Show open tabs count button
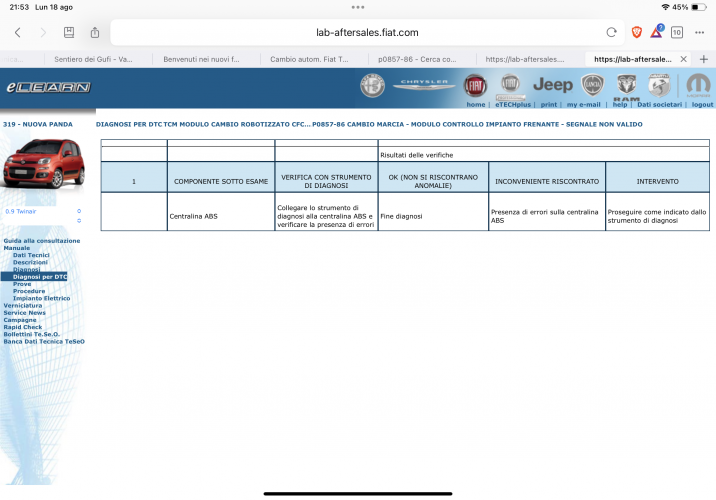 (677, 32)
